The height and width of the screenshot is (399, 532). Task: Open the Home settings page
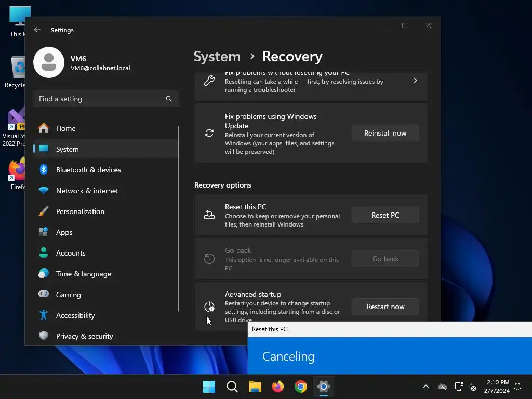click(105, 128)
